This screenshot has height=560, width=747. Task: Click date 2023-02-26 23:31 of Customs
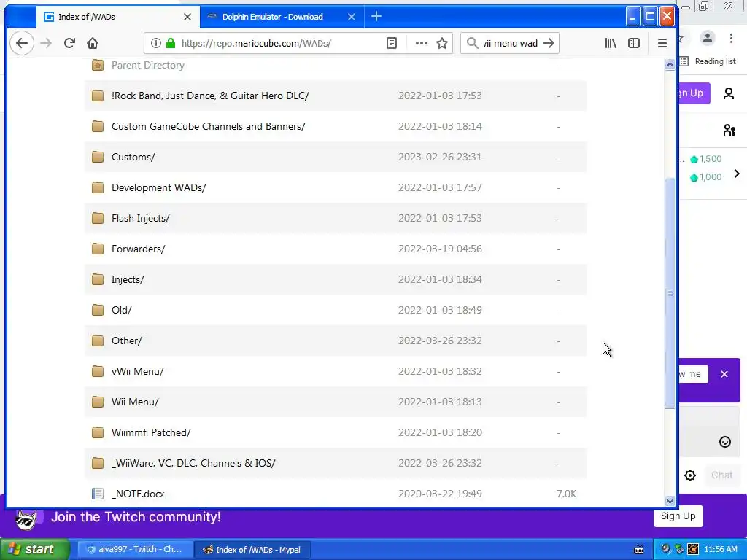(440, 157)
